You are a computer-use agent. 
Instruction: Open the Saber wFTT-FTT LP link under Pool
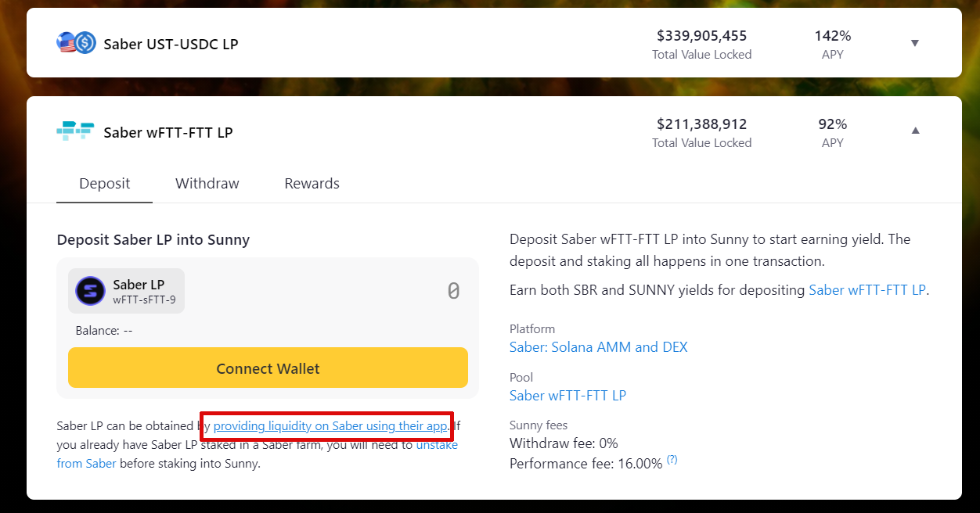click(567, 396)
